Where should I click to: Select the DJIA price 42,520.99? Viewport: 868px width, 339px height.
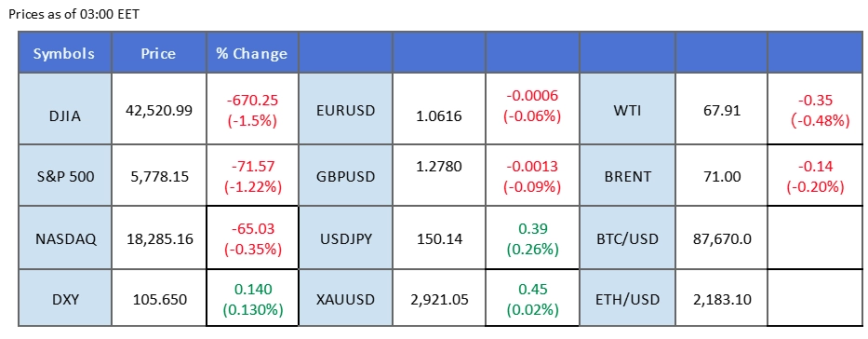(159, 110)
